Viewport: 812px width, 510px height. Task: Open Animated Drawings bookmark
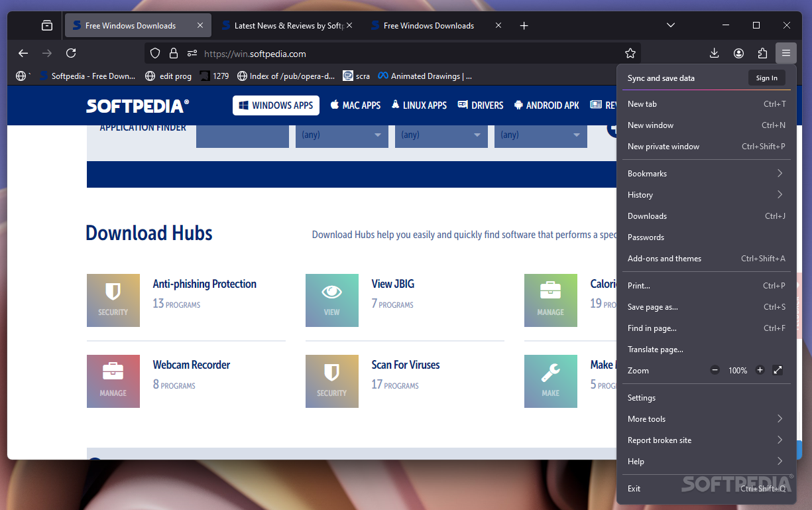pyautogui.click(x=425, y=76)
